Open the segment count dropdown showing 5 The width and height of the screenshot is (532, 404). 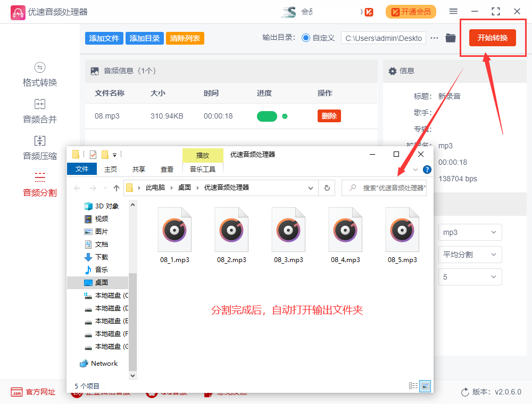[x=470, y=276]
